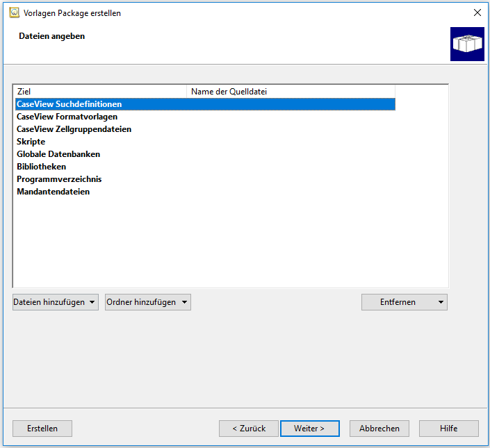The height and width of the screenshot is (448, 490).
Task: Highlight the Programmverzeichnis row
Action: tap(59, 179)
